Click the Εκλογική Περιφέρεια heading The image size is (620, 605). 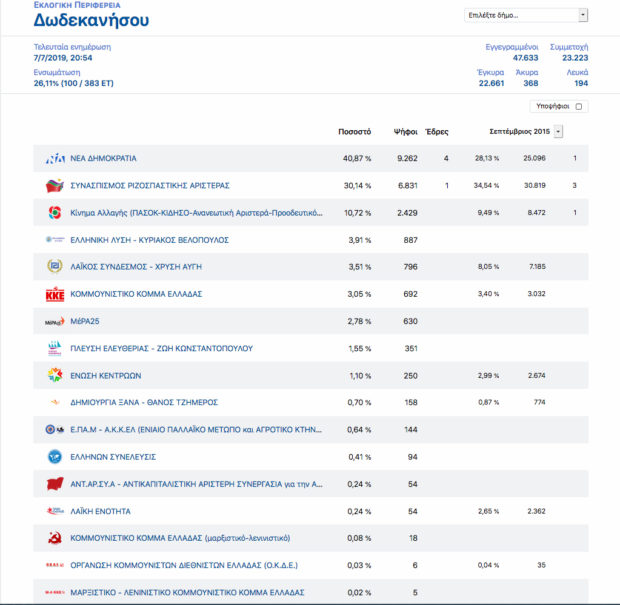tap(77, 5)
